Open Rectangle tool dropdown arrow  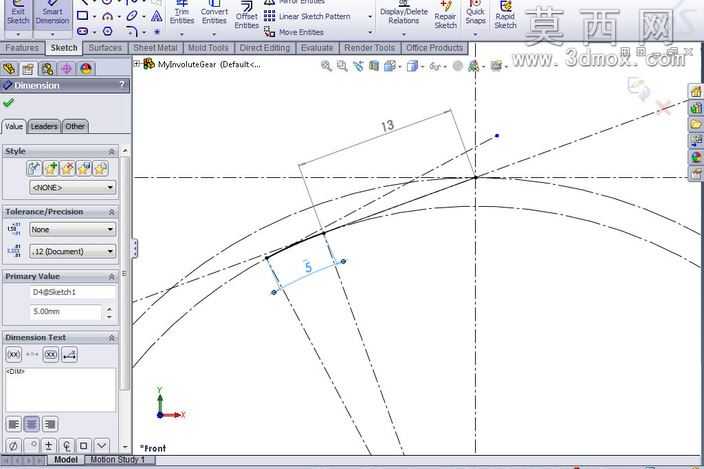(x=94, y=17)
